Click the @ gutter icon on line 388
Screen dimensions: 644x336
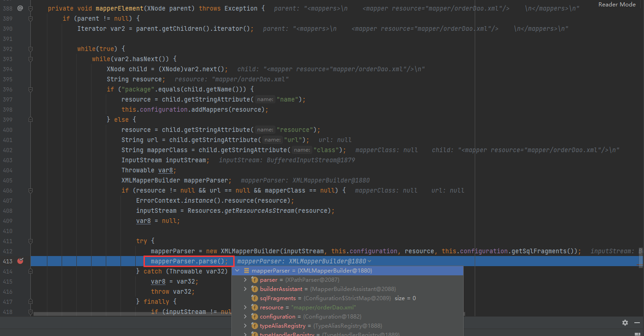coord(20,8)
